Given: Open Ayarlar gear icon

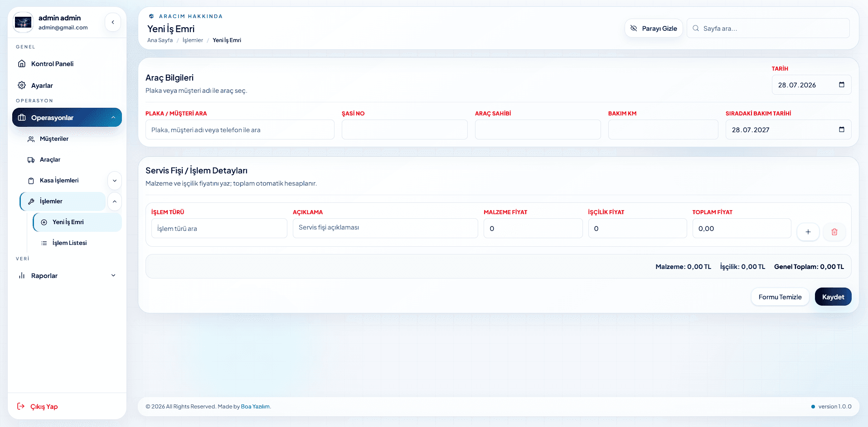Looking at the screenshot, I should [x=22, y=85].
